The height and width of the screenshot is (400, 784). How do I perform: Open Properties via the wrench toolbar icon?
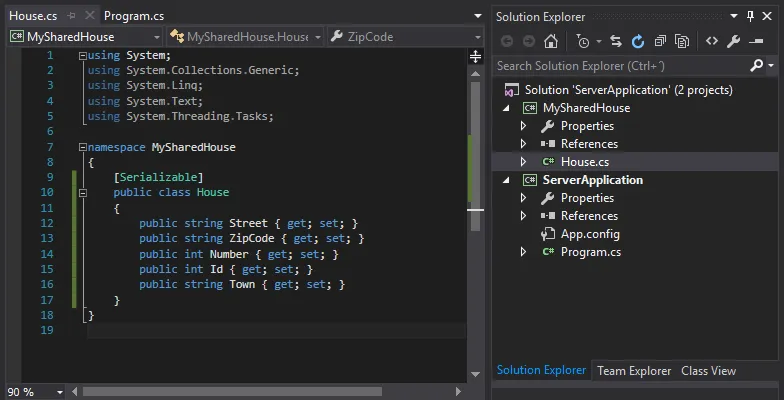734,42
